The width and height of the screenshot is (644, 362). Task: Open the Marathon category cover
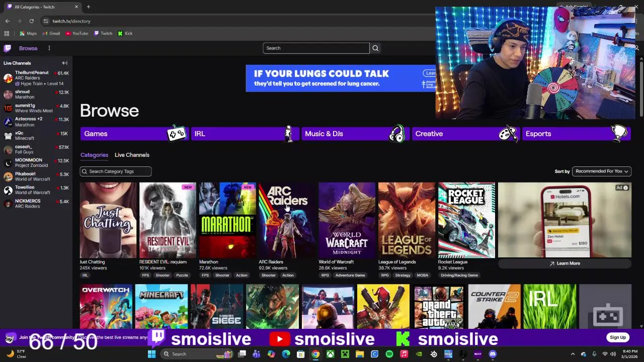click(227, 220)
